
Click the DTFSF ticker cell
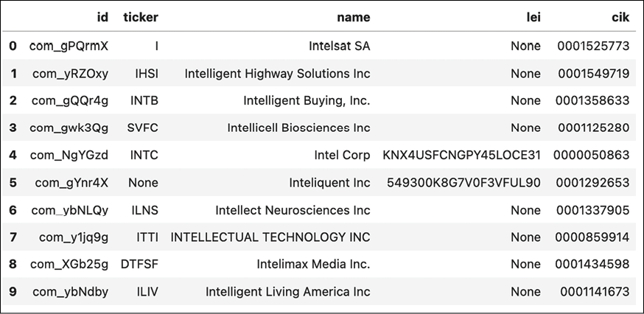click(139, 265)
